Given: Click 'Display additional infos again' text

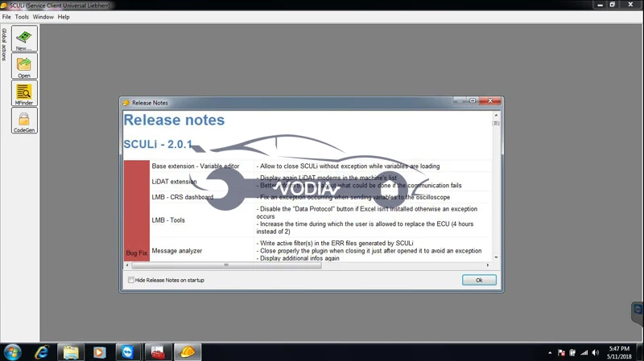Looking at the screenshot, I should 299,258.
